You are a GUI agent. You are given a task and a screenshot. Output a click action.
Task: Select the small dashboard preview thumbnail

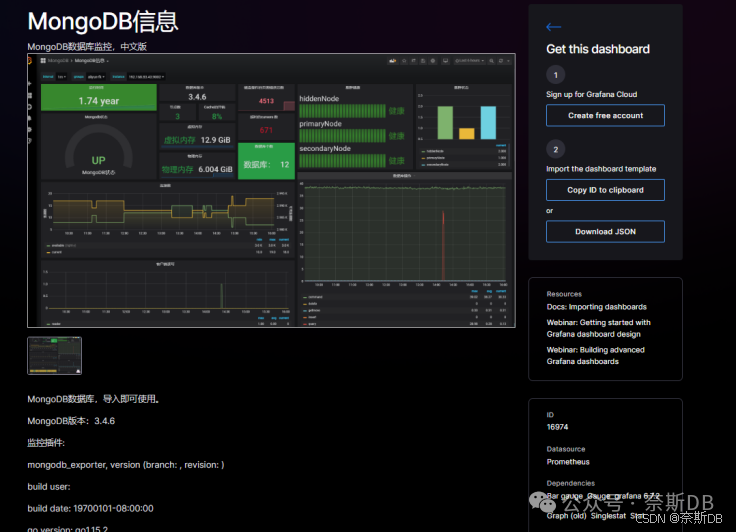(55, 356)
